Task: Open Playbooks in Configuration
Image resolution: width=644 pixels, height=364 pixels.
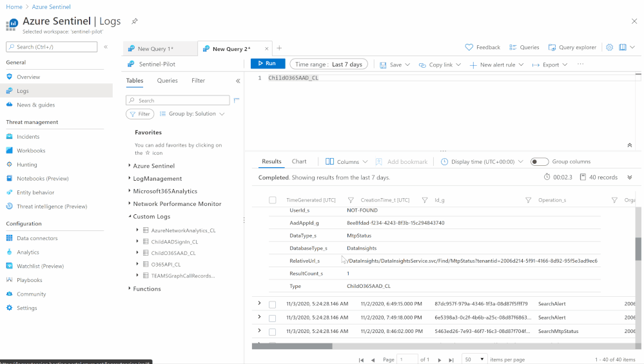Action: point(29,280)
